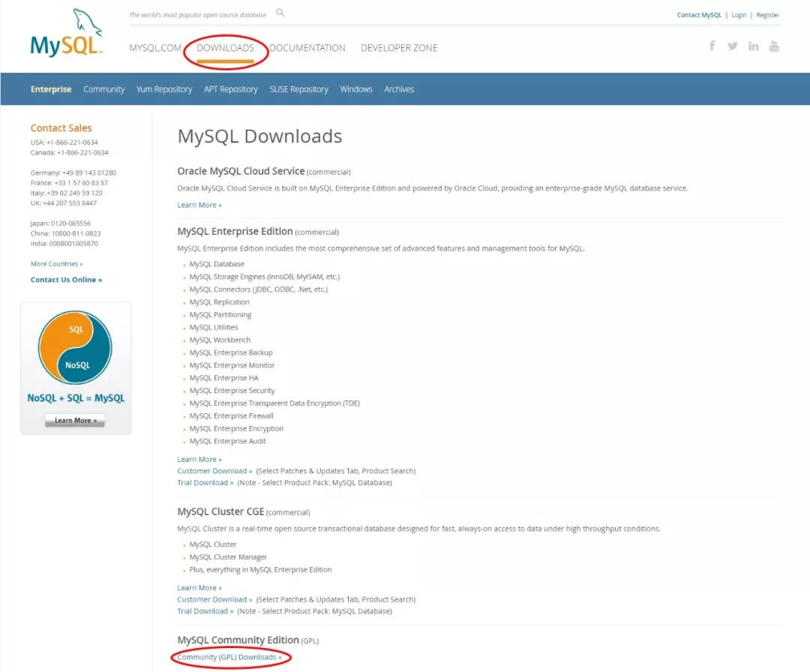Click Customer Download under Enterprise Edition
Screen dimensions: 810x672
click(x=214, y=470)
